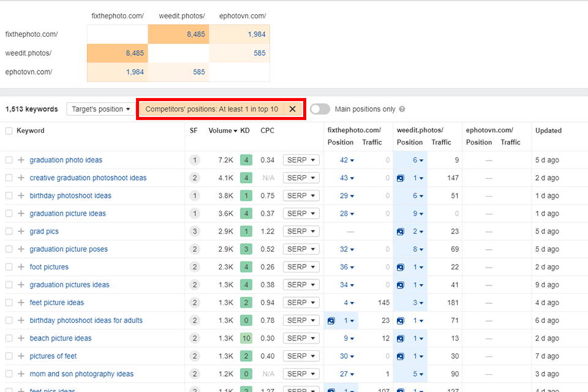Screen dimensions: 588x392
Task: Expand fixthephoto position 42 dropdown
Action: [x=347, y=160]
